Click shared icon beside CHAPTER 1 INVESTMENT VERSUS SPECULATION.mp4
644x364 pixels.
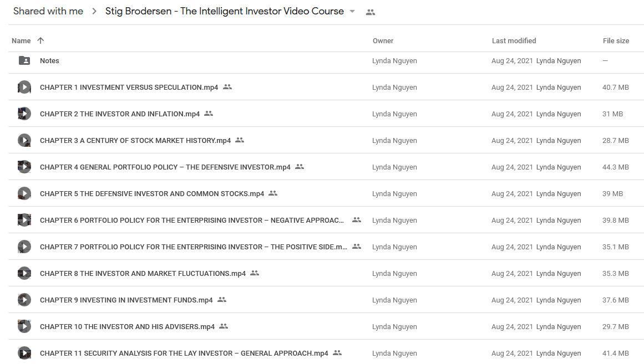[227, 87]
